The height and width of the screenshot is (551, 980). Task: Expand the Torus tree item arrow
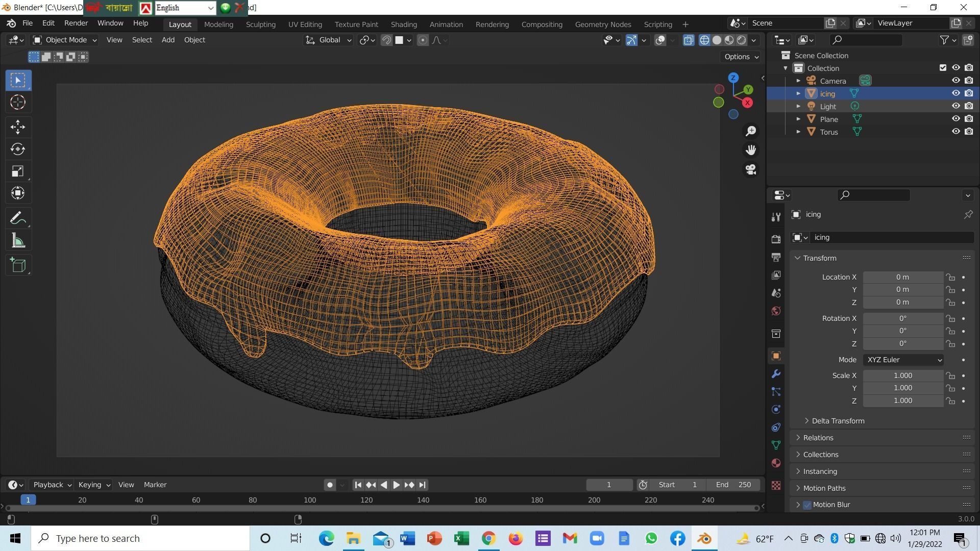[798, 132]
